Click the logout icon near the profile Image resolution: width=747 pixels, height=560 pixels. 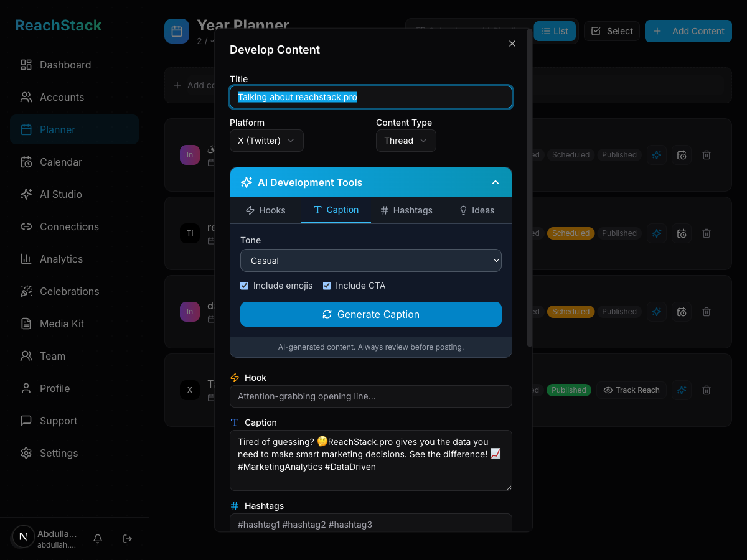(x=127, y=539)
